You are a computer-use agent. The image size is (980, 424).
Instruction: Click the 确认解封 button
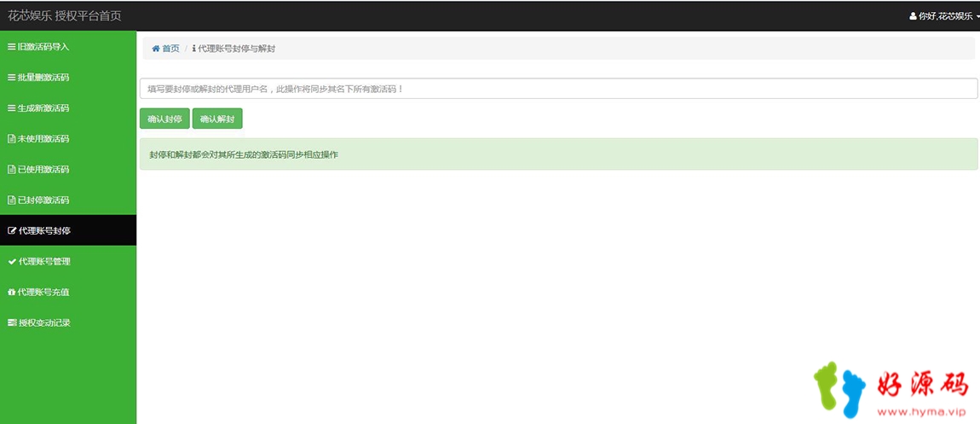coord(216,119)
